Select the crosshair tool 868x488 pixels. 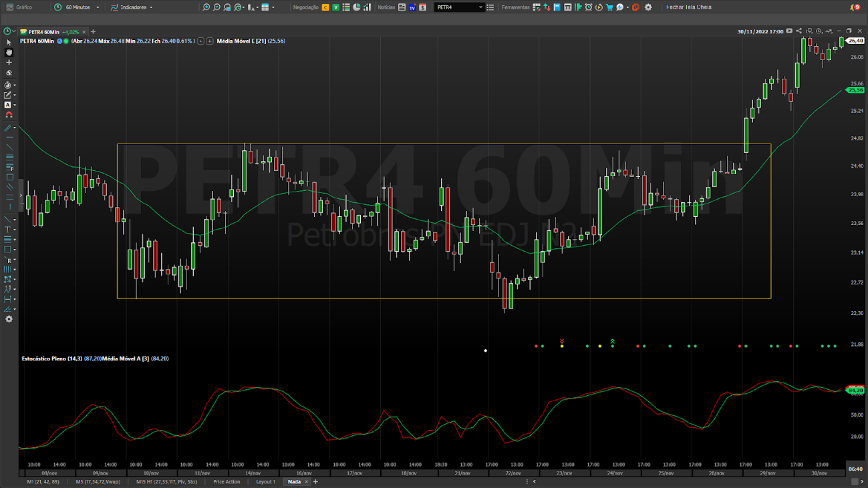pos(9,62)
